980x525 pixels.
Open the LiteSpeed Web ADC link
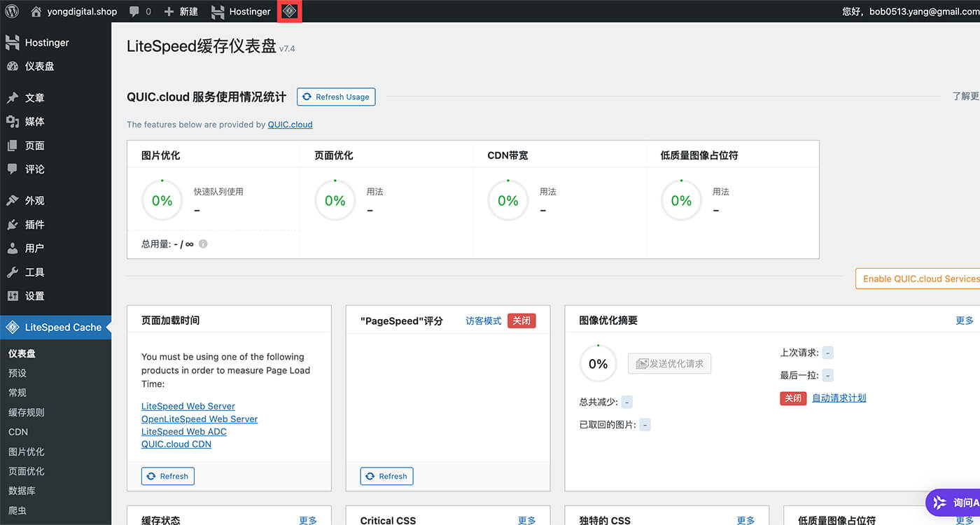[x=184, y=431]
